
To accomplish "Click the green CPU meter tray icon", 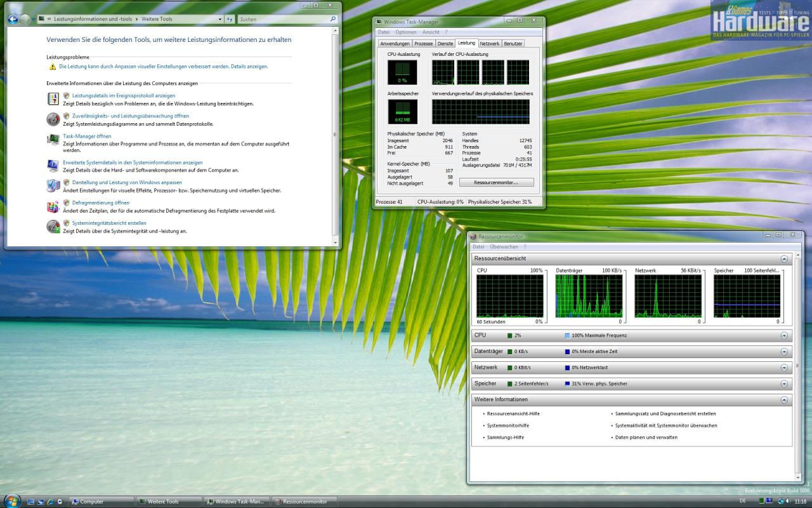I will (763, 502).
